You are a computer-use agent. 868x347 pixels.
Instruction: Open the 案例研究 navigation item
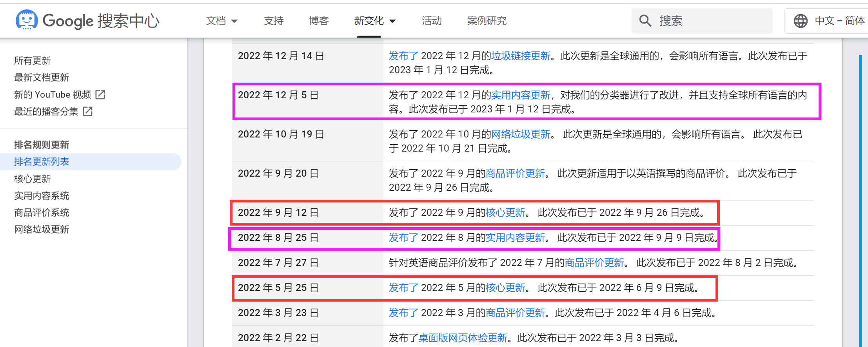point(487,21)
